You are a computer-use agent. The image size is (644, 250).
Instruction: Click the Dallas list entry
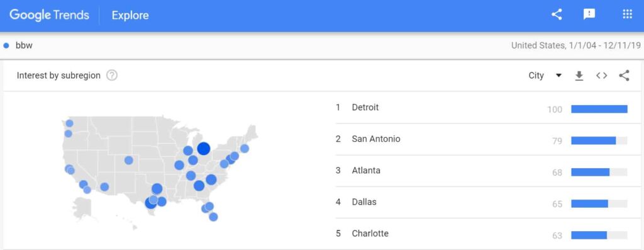pyautogui.click(x=481, y=202)
